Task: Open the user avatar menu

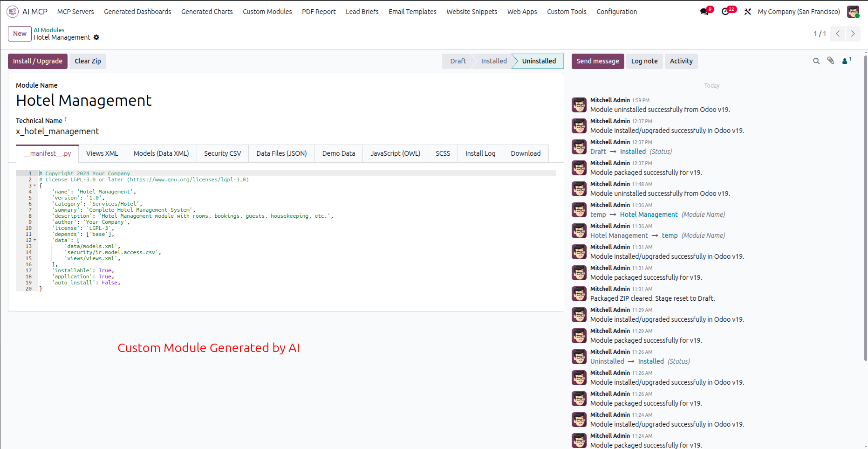Action: coord(853,12)
